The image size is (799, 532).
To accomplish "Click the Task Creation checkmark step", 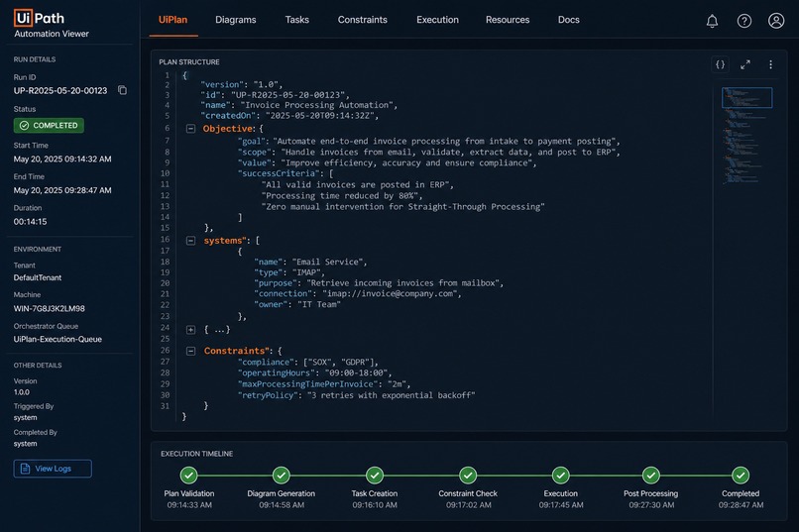I will pos(375,475).
